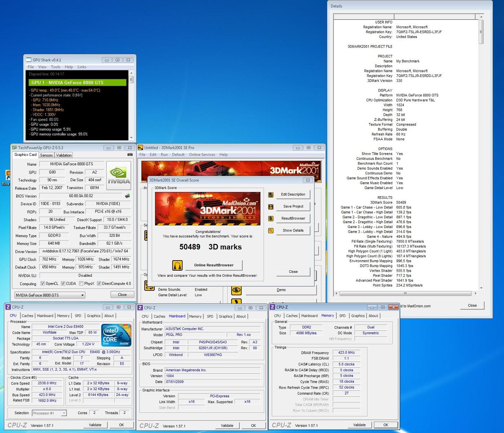504x433 pixels.
Task: Click the Intel Core 2 logo in CPU-Z
Action: tap(116, 336)
